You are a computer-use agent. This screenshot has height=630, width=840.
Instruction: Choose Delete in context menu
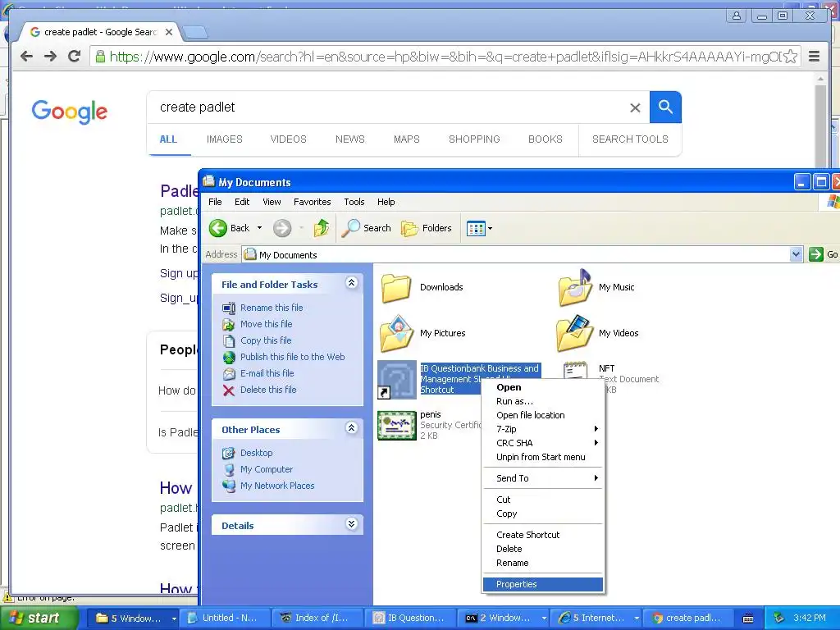(543, 549)
